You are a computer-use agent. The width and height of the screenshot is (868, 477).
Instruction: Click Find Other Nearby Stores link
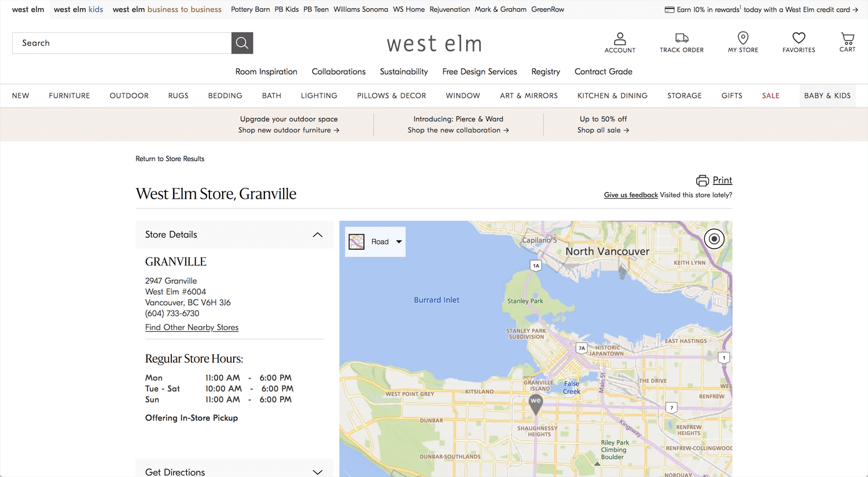point(192,327)
